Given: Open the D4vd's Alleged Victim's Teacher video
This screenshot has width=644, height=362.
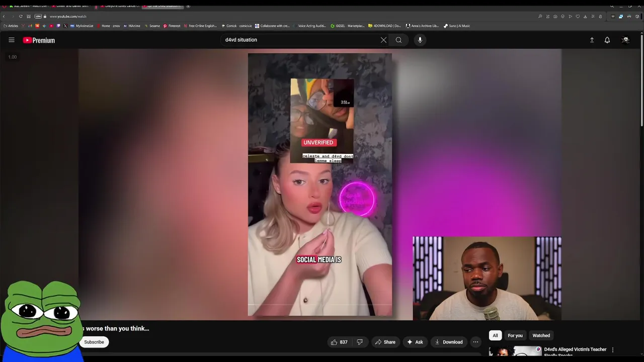Looking at the screenshot, I should click(575, 352).
